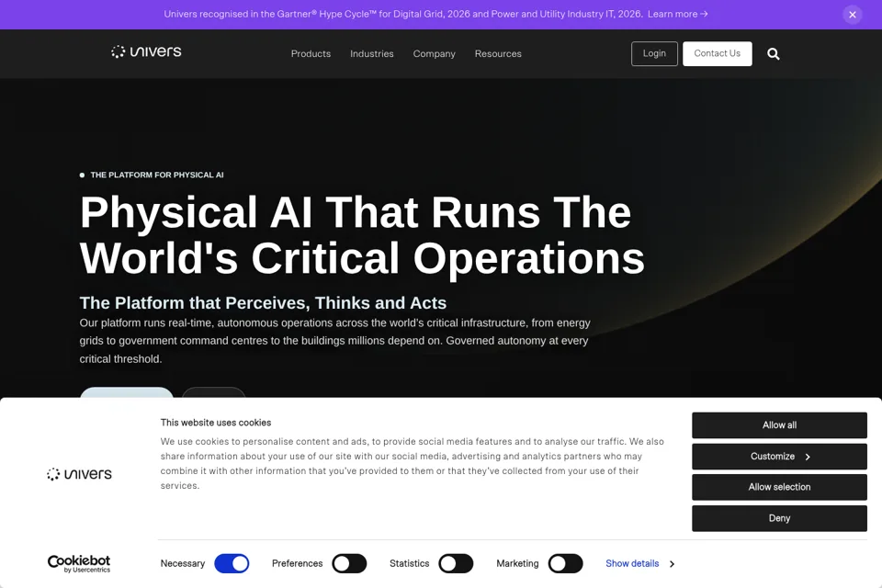Click 'The Platform that Perceives, Thinks and Acts' subheading
Viewport: 882px width, 588px height.
[263, 302]
